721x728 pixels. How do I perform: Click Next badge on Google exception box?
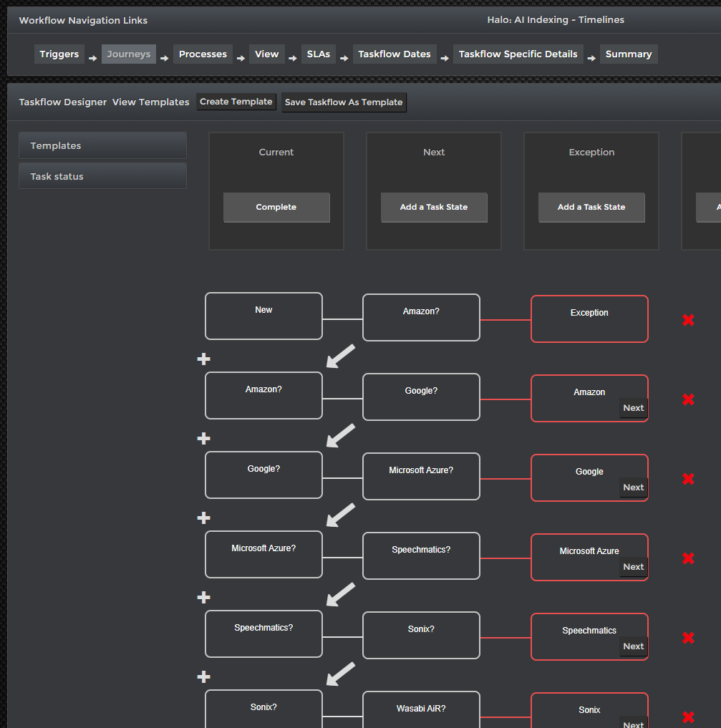tap(633, 487)
